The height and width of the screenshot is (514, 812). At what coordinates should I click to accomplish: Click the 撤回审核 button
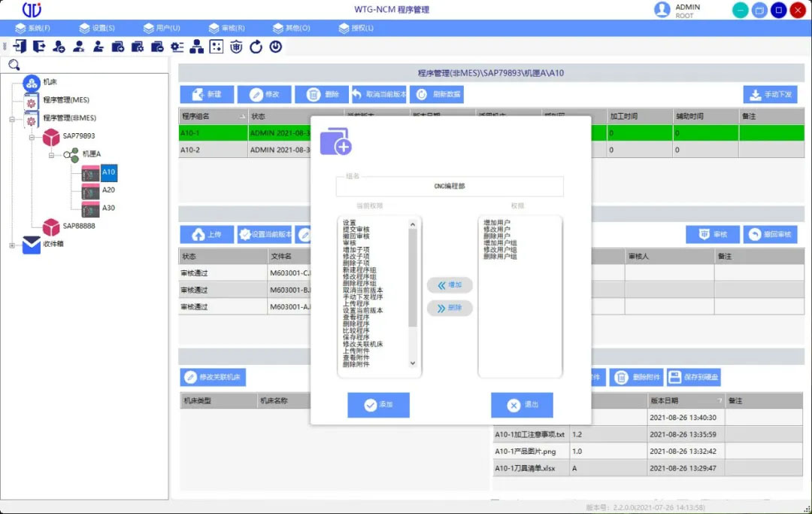tap(770, 235)
